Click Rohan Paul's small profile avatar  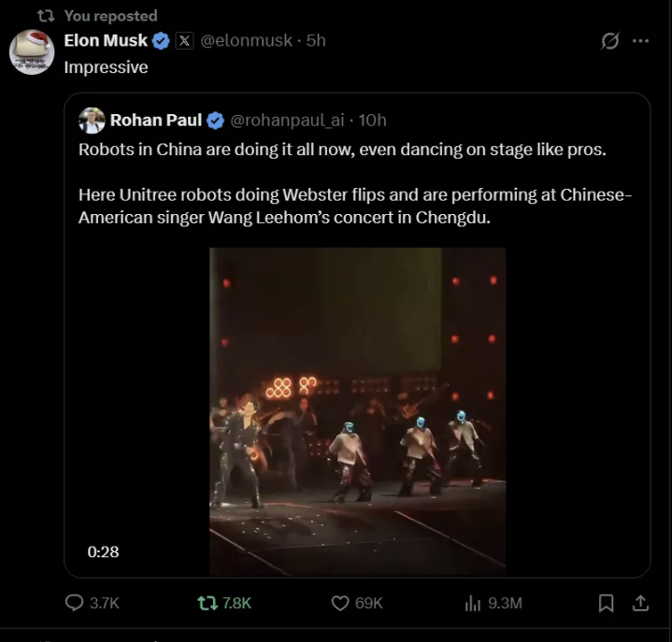click(92, 120)
